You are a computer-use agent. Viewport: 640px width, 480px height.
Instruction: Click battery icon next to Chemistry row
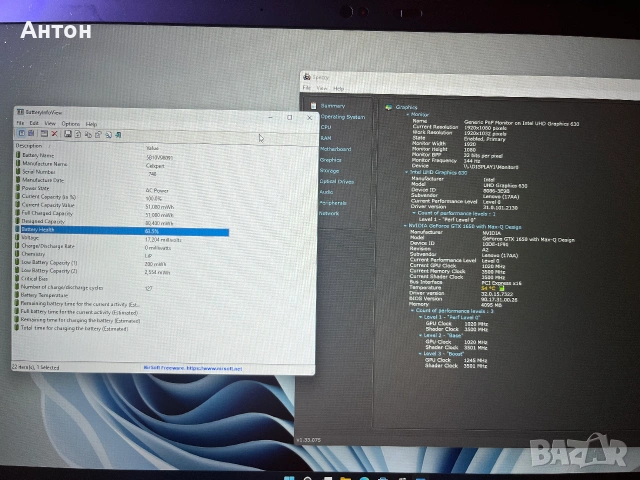click(x=18, y=253)
